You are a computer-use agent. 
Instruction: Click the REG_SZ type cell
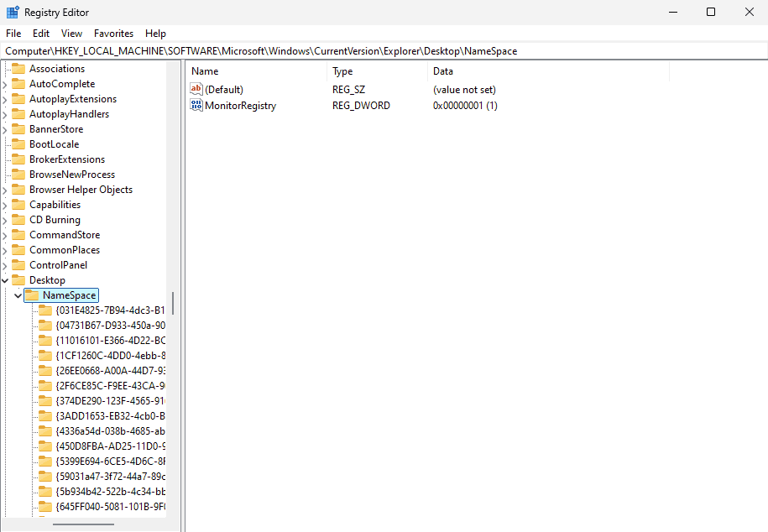[x=348, y=90]
